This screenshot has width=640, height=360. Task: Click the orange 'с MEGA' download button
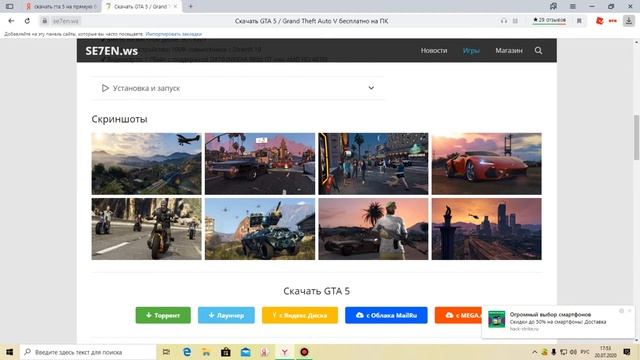point(458,315)
